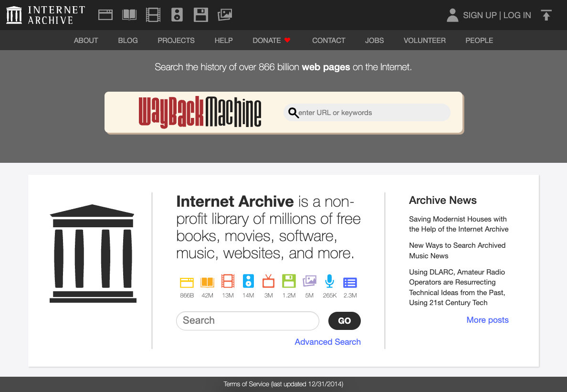Select the red film icon (13M)

(x=228, y=281)
